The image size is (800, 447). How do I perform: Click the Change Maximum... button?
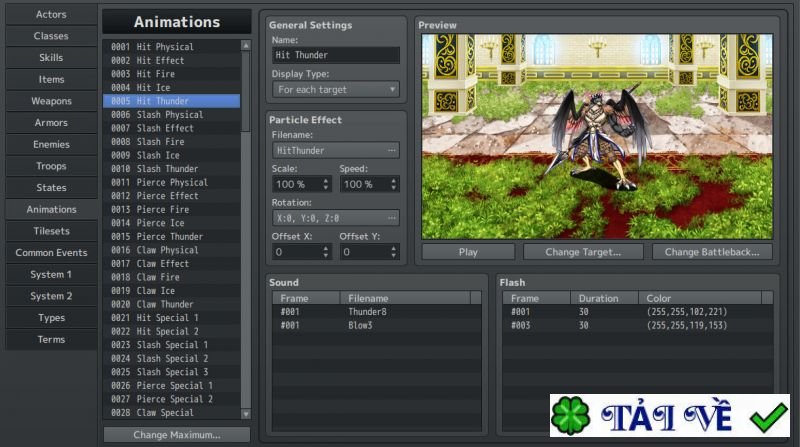coord(177,435)
